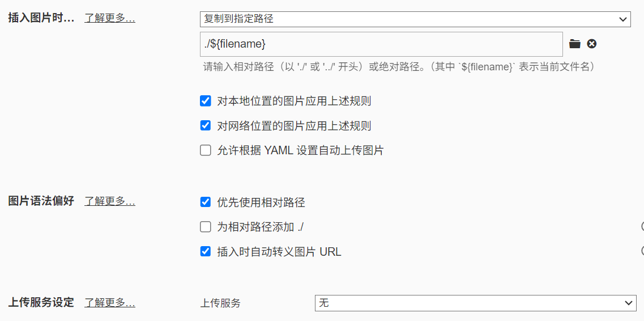Click the 插入图片时… section heading

41,18
